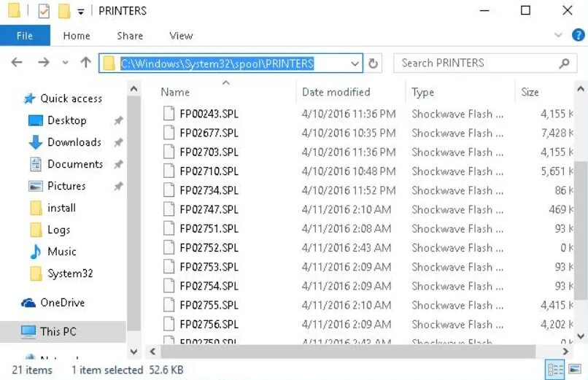Open the File menu

pos(25,36)
